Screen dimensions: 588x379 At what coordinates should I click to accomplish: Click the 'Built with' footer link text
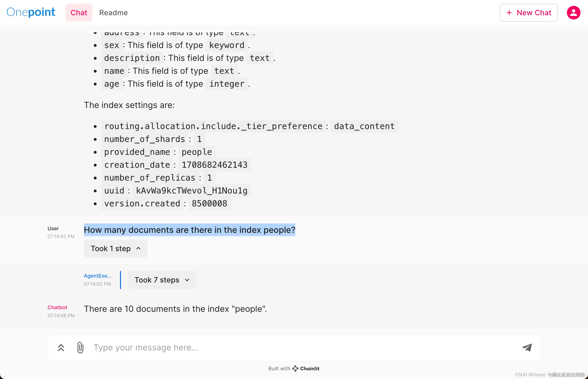[x=279, y=368]
